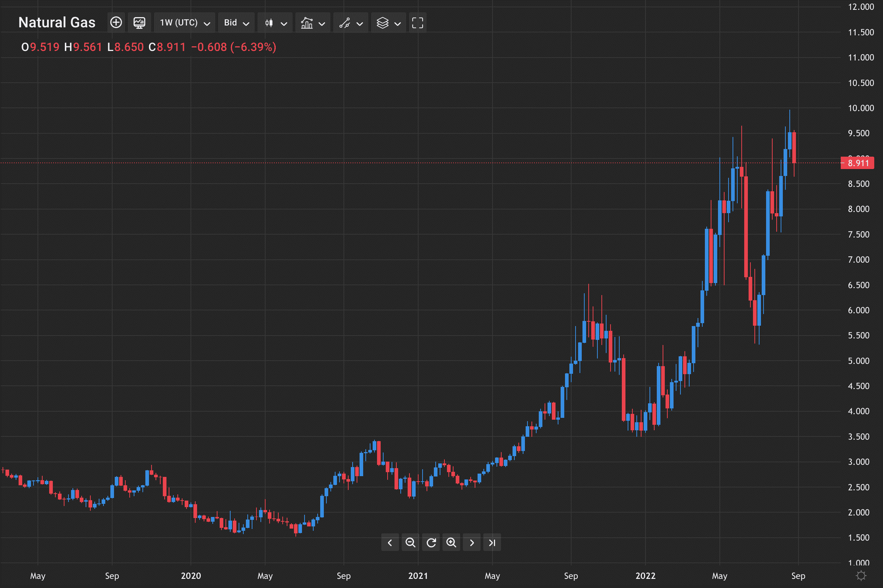The width and height of the screenshot is (883, 588).
Task: Click the close value 8.911 in header
Action: click(171, 47)
